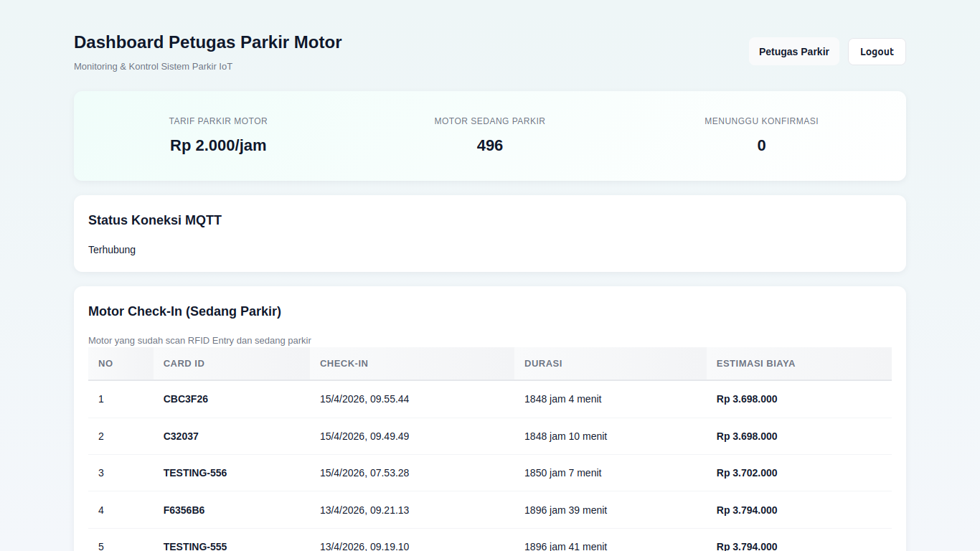This screenshot has height=551, width=980.
Task: Click row number 2 in the table
Action: coord(101,436)
